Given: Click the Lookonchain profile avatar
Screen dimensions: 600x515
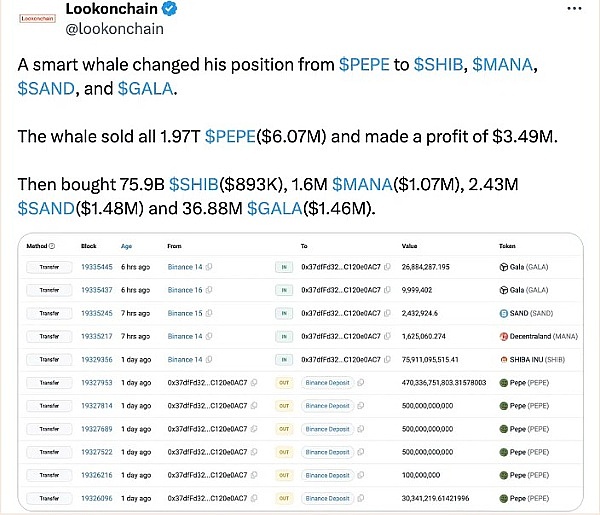Looking at the screenshot, I should pyautogui.click(x=38, y=18).
